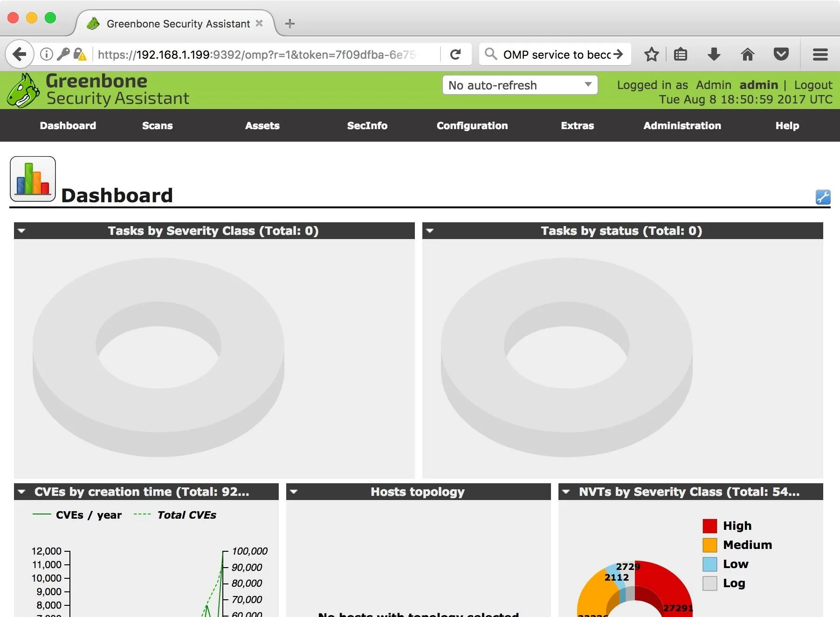
Task: Expand Tasks by status panel menu
Action: pyautogui.click(x=430, y=231)
